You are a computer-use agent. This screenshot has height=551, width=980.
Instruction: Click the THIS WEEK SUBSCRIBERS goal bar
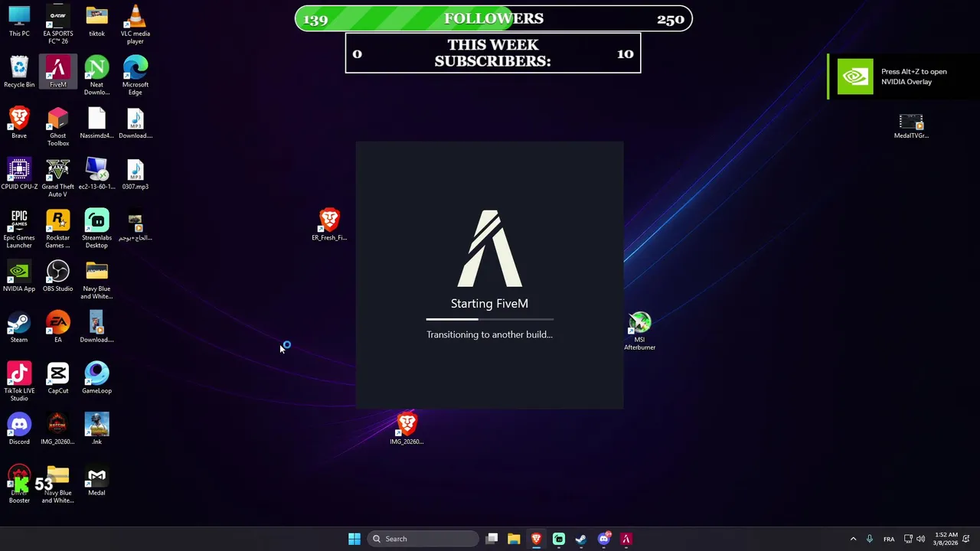pos(493,53)
